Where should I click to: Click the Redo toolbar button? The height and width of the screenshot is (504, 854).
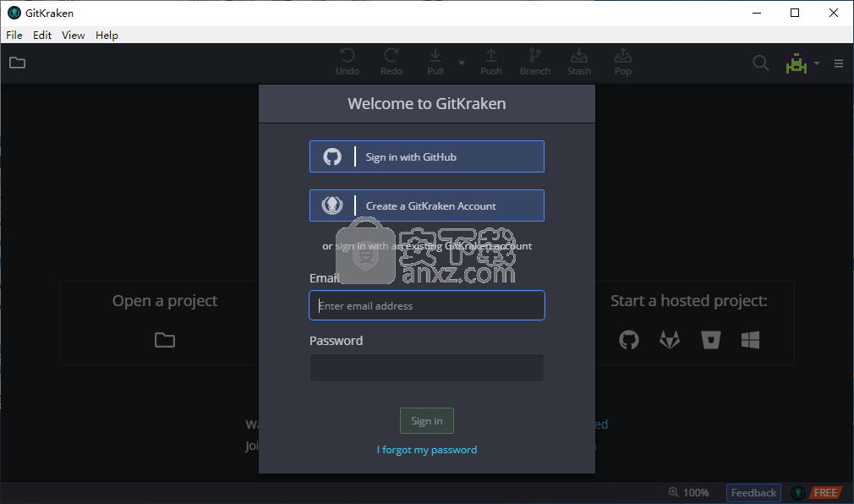pos(391,62)
